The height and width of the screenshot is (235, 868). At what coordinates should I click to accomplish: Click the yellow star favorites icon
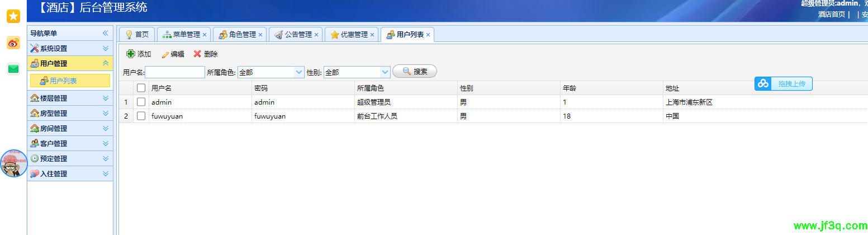click(x=13, y=16)
